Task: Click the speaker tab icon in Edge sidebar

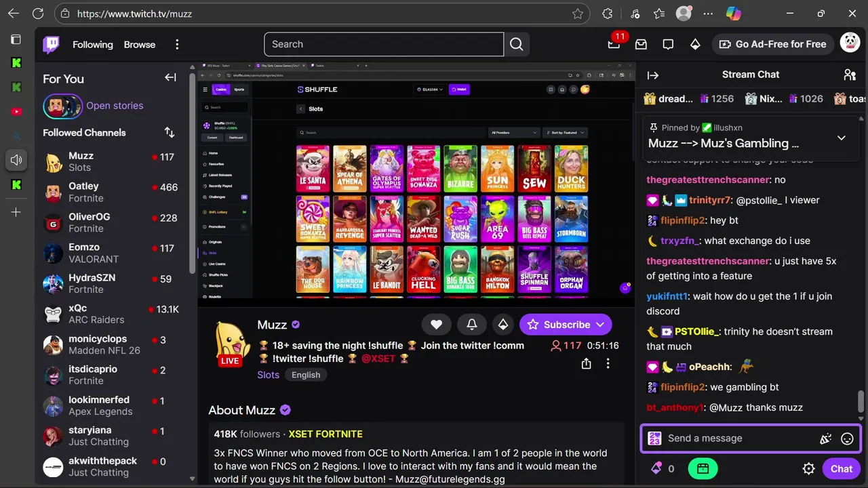Action: click(16, 160)
